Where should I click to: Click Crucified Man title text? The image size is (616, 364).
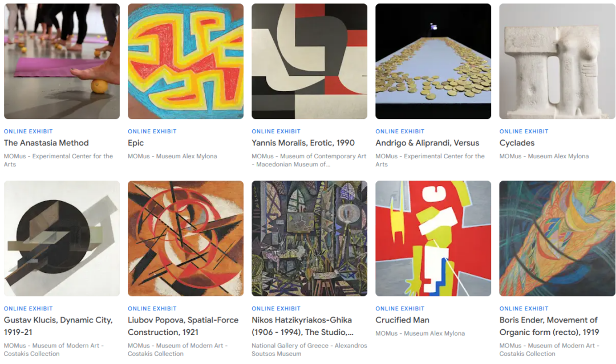coord(402,320)
